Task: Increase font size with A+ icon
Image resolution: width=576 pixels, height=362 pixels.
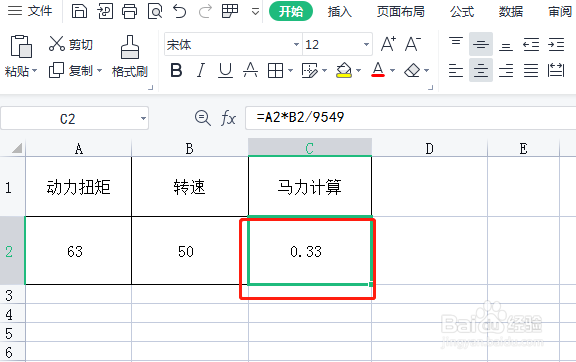Action: (388, 44)
